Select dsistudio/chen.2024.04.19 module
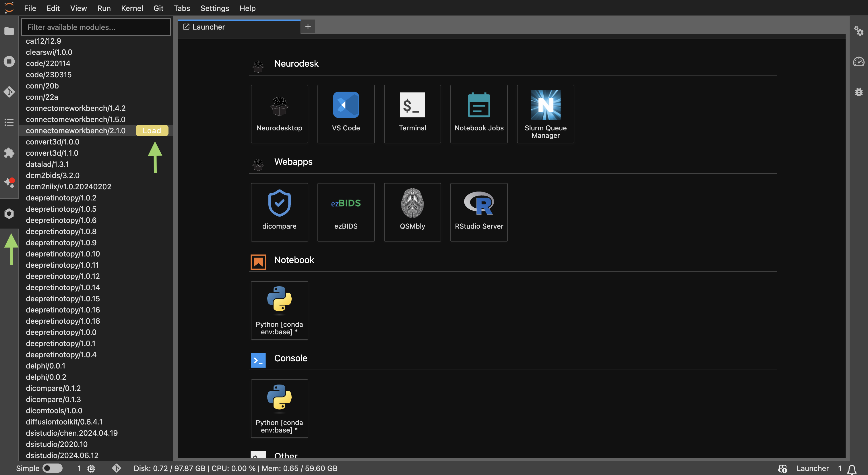This screenshot has height=475, width=868. point(72,433)
